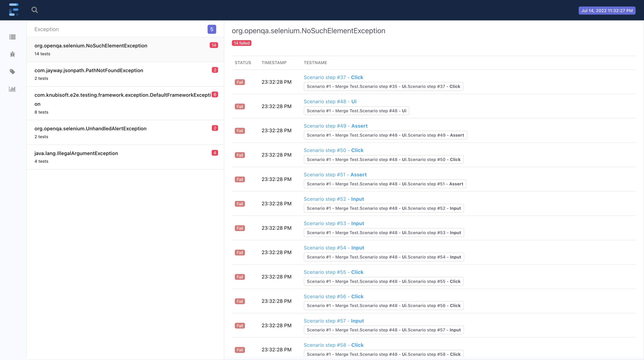Open Scenario step #49 - Assert link
The height and width of the screenshot is (360, 644).
click(335, 126)
